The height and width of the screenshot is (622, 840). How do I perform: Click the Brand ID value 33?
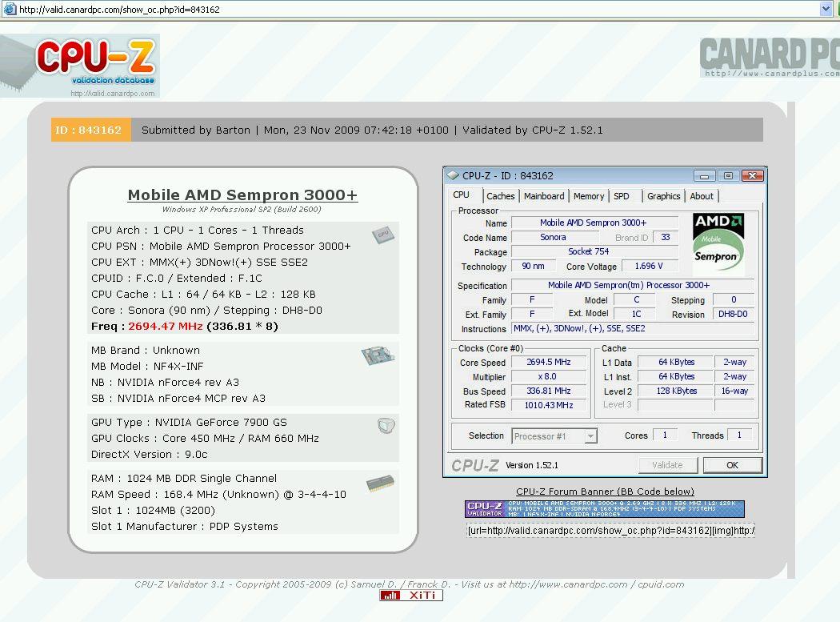point(666,237)
